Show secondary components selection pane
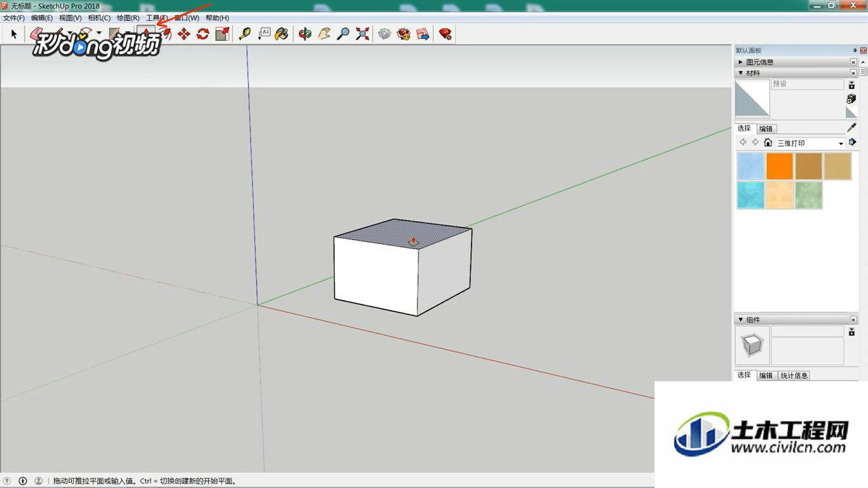The height and width of the screenshot is (488, 868). tap(852, 332)
